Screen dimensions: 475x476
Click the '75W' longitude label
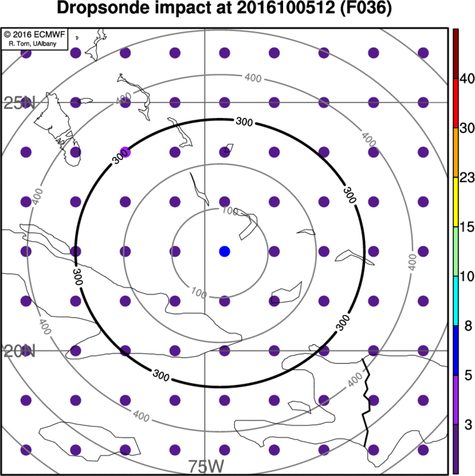[206, 466]
